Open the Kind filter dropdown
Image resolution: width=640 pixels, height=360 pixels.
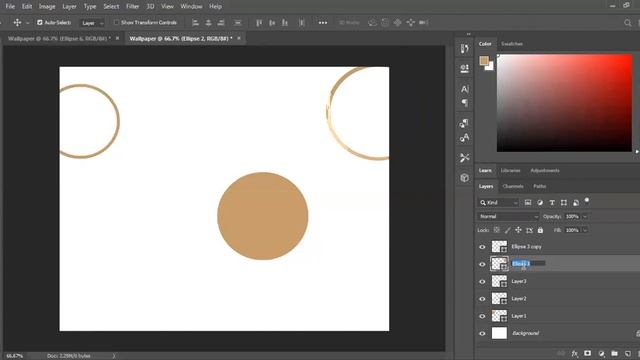[x=498, y=202]
